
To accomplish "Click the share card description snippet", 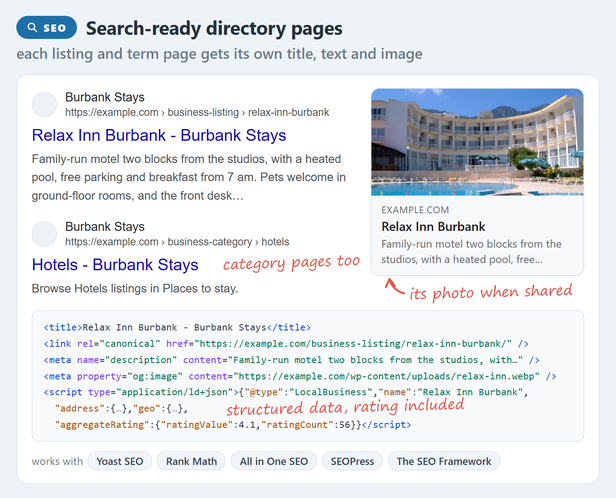I will pyautogui.click(x=471, y=252).
